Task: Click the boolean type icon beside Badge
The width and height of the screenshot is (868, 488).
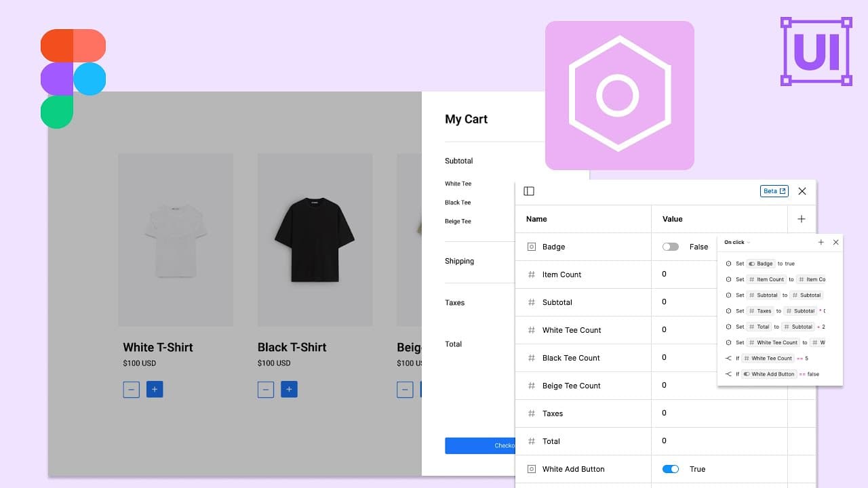Action: click(532, 247)
